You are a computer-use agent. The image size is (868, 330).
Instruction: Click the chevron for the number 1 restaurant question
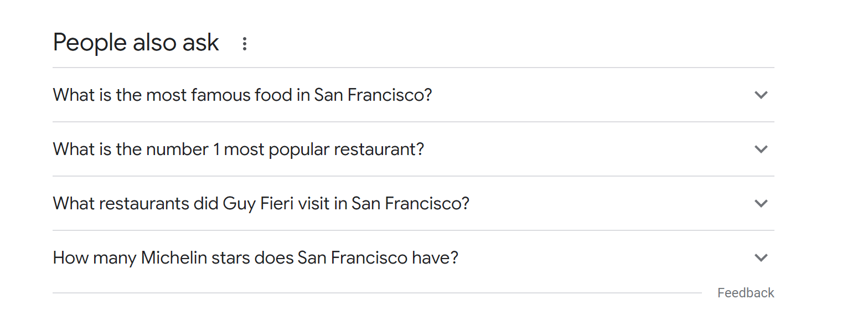click(x=761, y=149)
